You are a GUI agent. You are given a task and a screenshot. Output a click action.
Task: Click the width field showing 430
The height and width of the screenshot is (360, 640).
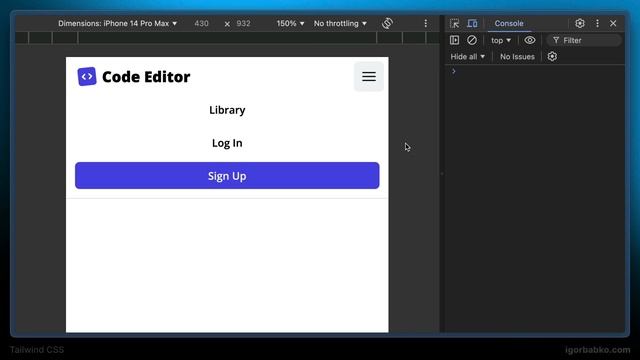tap(201, 23)
